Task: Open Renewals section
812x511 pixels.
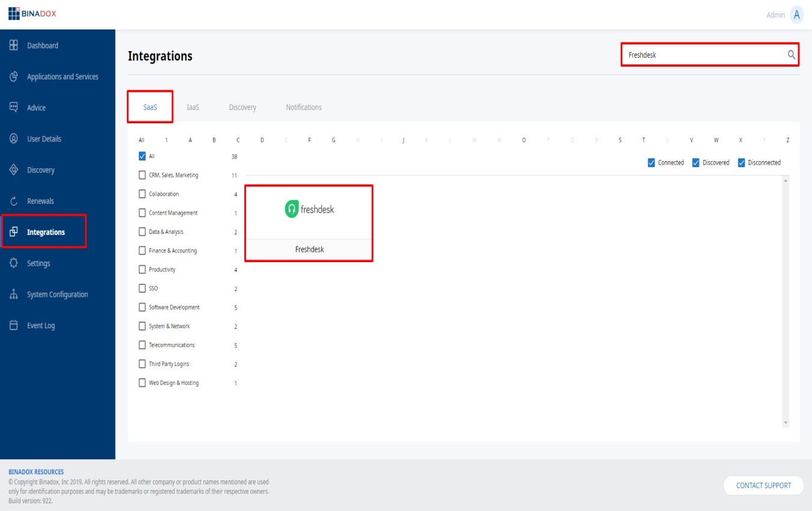Action: pyautogui.click(x=40, y=201)
